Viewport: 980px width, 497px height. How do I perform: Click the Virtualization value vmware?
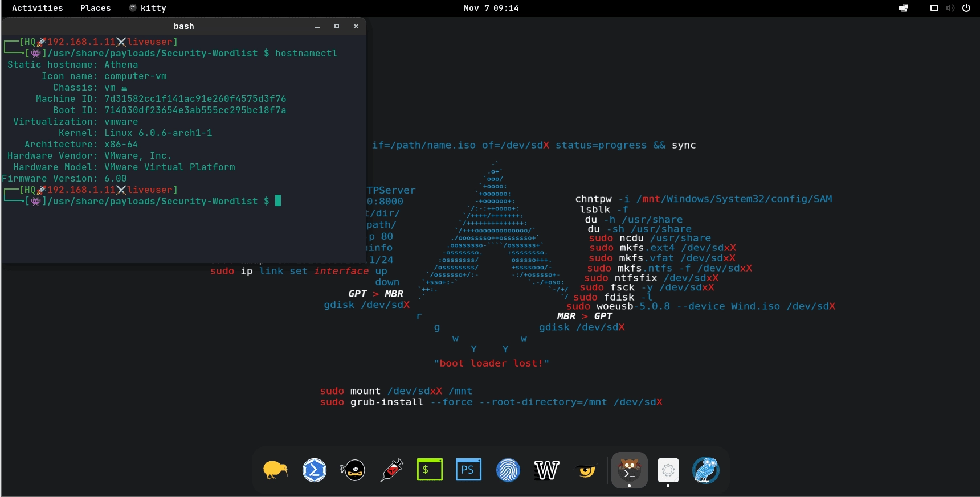pyautogui.click(x=121, y=121)
